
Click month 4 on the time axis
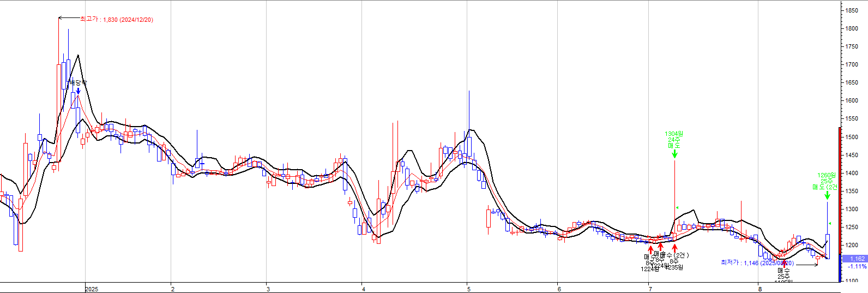tap(363, 289)
